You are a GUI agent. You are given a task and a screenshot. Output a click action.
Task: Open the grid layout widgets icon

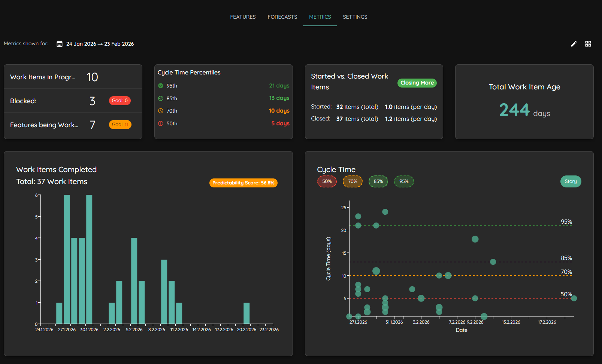pos(588,44)
